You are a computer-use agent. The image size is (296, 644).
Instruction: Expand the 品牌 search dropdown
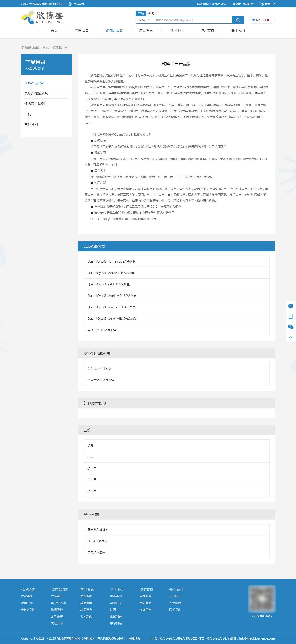[144, 20]
